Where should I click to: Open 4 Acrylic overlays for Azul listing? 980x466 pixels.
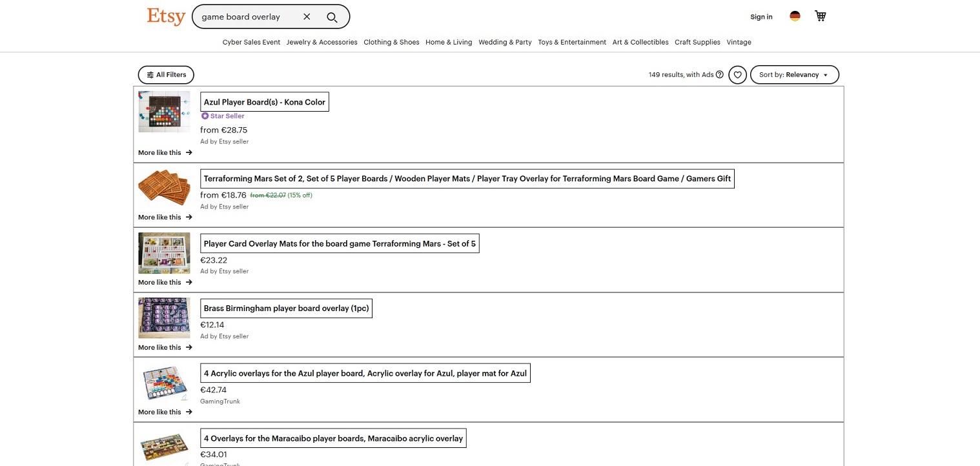point(365,373)
